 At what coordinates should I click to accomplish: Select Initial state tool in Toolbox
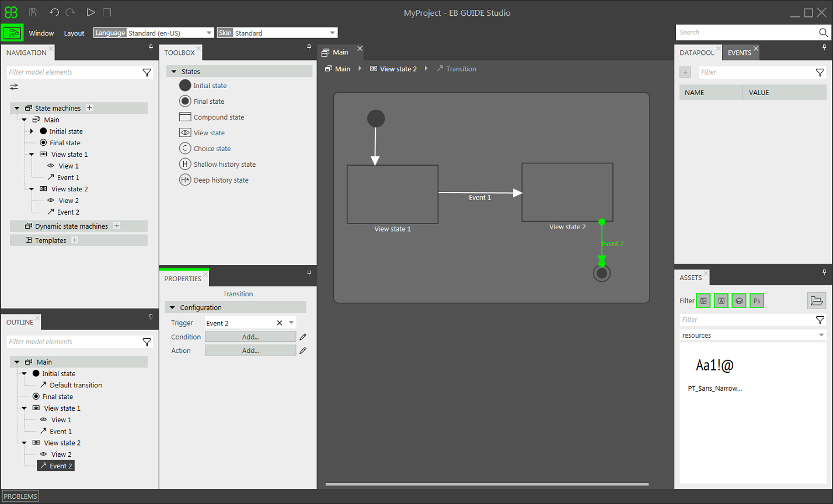coord(203,86)
